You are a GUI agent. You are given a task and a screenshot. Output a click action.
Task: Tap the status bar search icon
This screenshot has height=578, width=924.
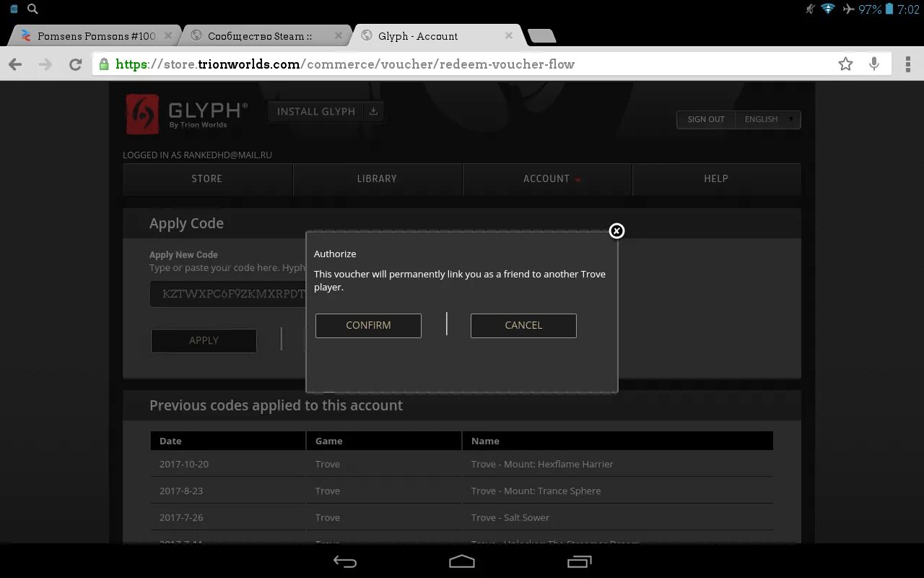click(x=32, y=9)
